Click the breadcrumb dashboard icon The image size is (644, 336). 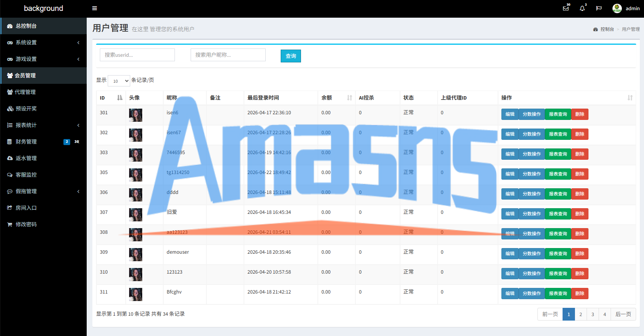(x=596, y=29)
